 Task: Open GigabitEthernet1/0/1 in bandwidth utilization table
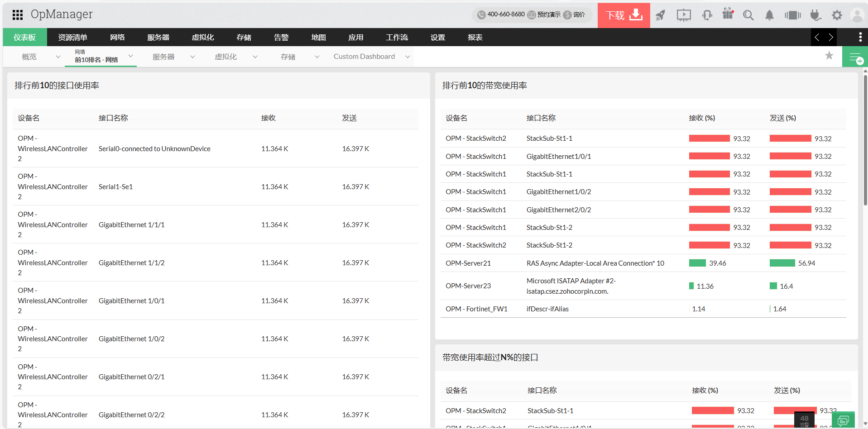[559, 156]
